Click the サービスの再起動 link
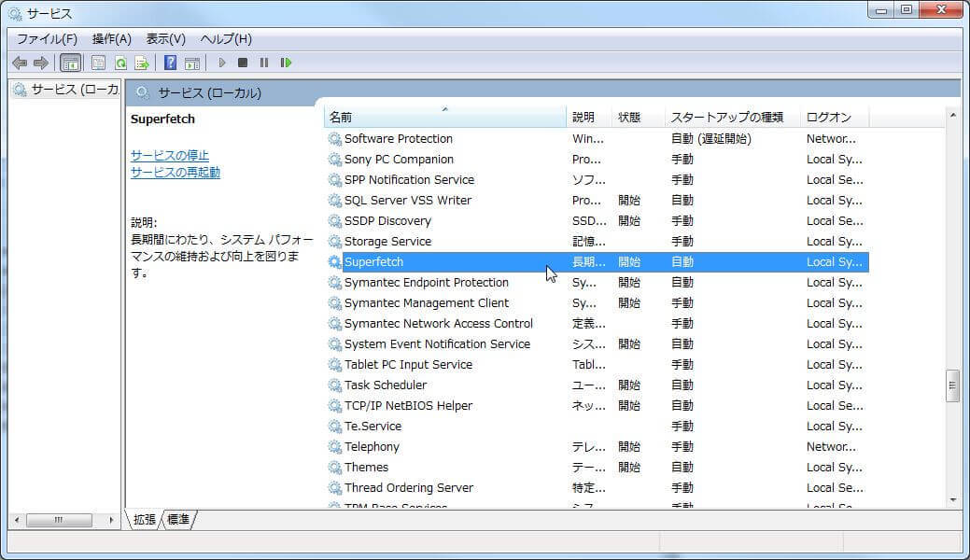 (x=176, y=173)
